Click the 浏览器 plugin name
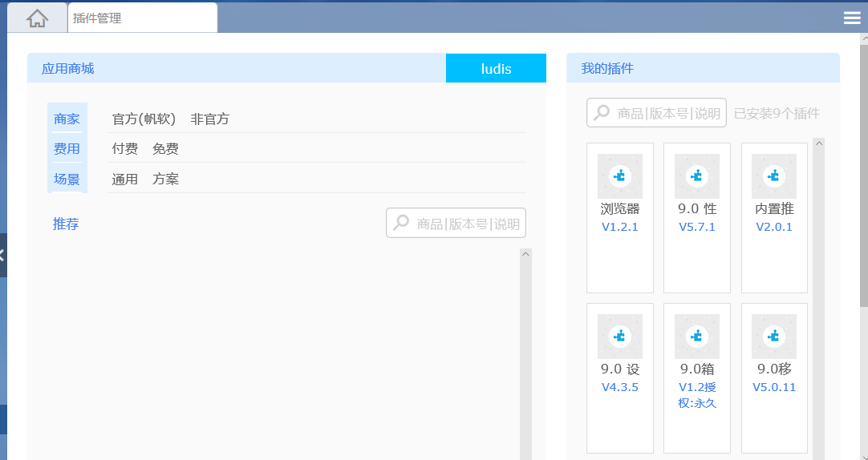 [x=620, y=209]
